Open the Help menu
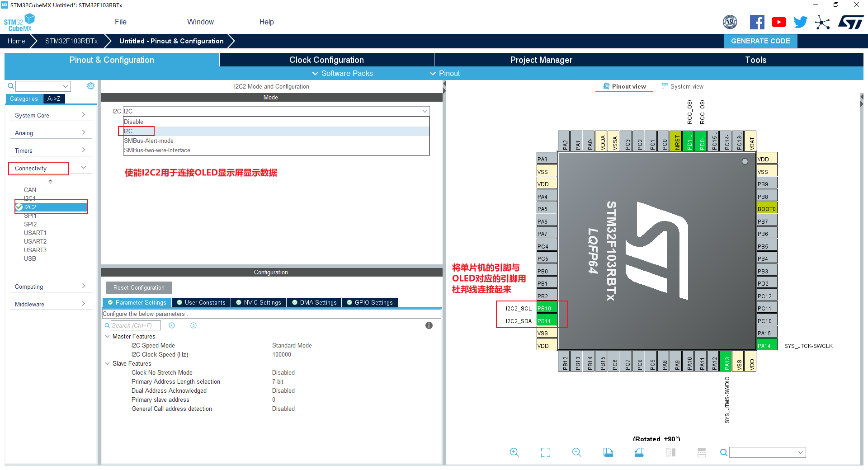868x470 pixels. coord(266,22)
